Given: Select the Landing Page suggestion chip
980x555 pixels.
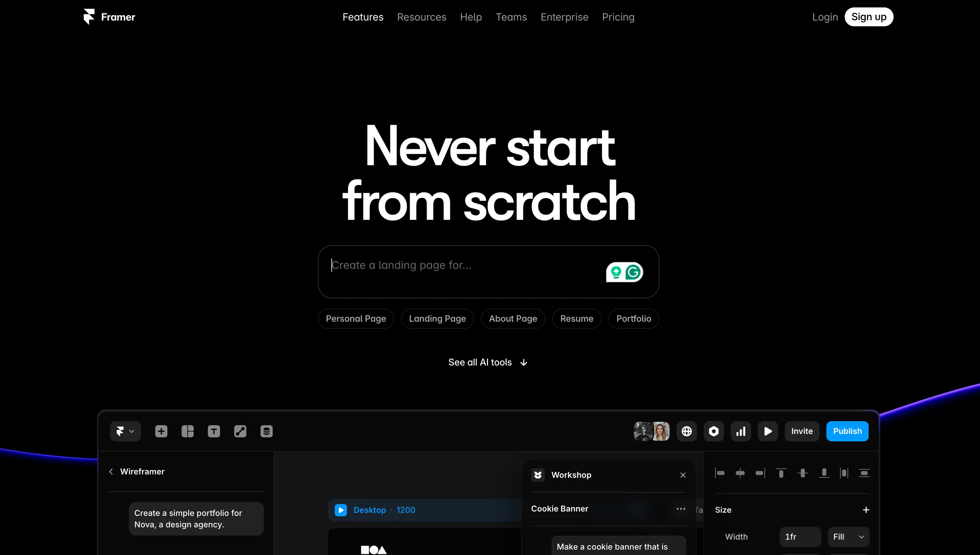Looking at the screenshot, I should (x=437, y=319).
